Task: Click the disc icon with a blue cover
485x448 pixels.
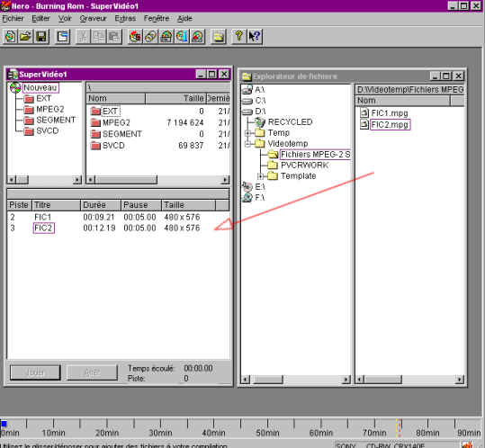Action: [x=182, y=37]
